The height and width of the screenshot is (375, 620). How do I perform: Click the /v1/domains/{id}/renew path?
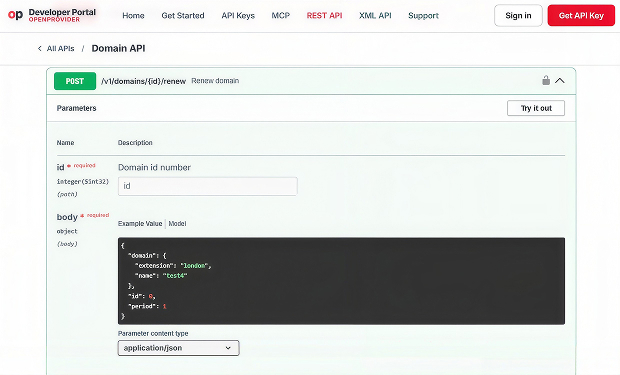click(x=144, y=81)
